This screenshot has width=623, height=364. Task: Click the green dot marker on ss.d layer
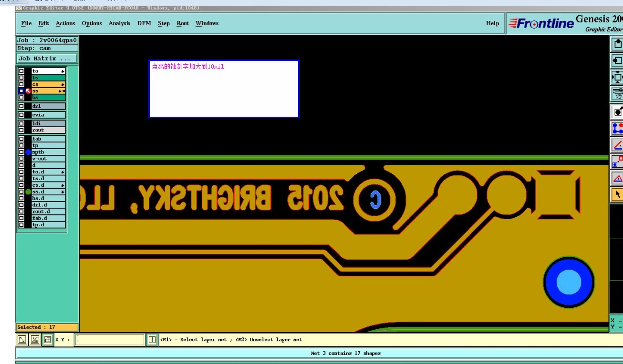tap(28, 192)
